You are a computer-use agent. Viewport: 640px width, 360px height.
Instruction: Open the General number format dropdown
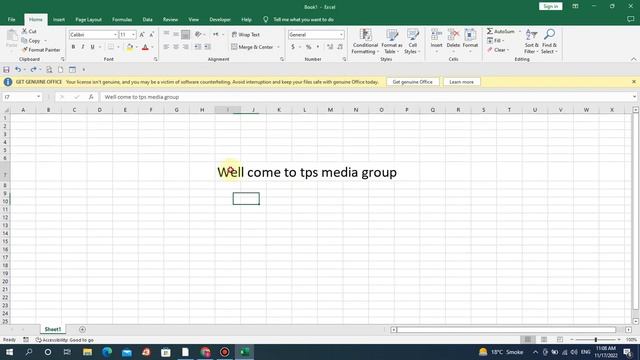click(341, 35)
